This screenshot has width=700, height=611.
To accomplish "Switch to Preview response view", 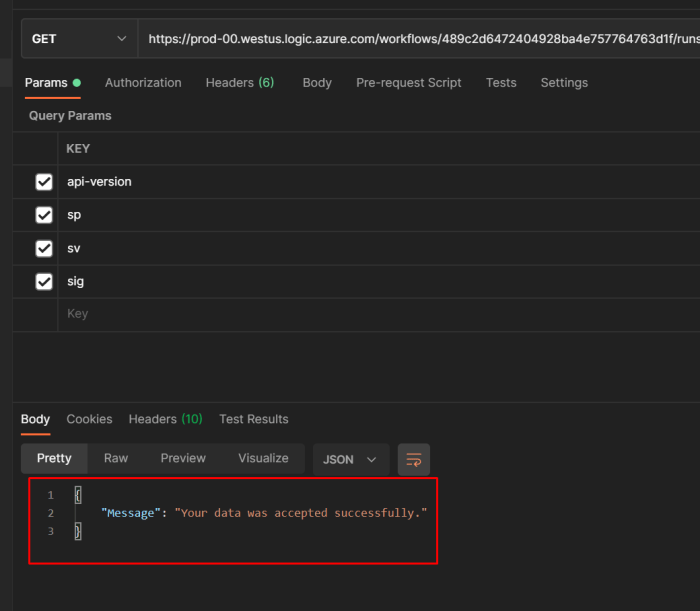I will [x=183, y=458].
